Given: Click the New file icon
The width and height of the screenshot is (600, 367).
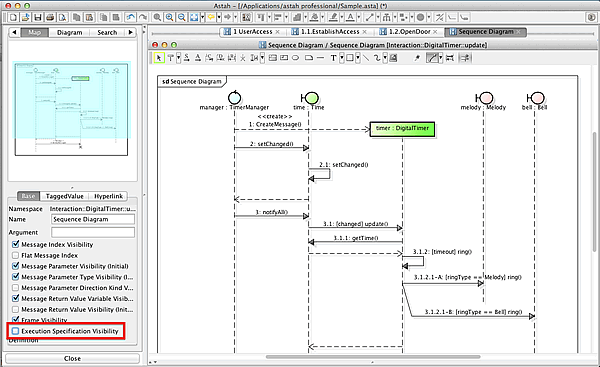Looking at the screenshot, I should click(x=13, y=17).
